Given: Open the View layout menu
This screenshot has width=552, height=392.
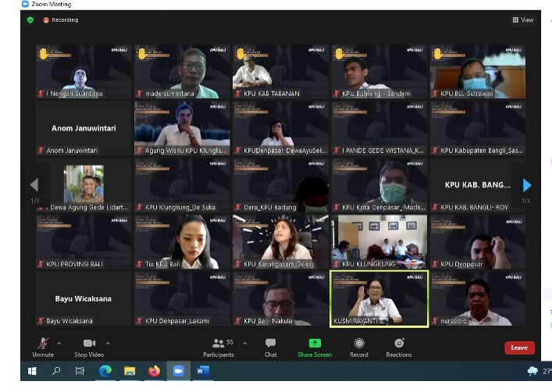Looking at the screenshot, I should pos(523,20).
